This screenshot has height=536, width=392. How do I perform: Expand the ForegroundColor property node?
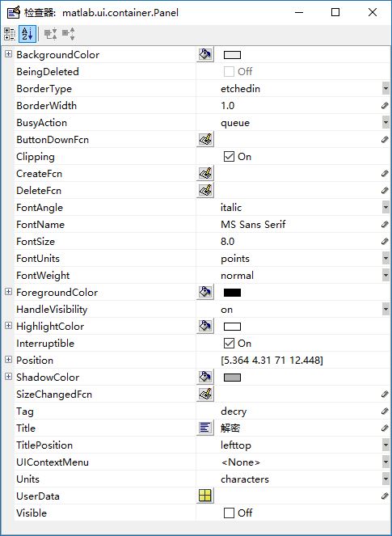click(8, 291)
